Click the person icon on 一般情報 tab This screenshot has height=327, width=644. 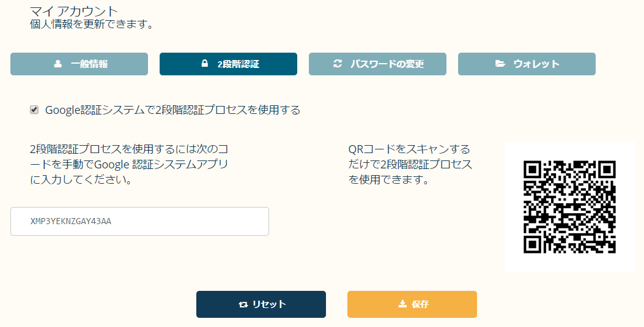point(58,64)
